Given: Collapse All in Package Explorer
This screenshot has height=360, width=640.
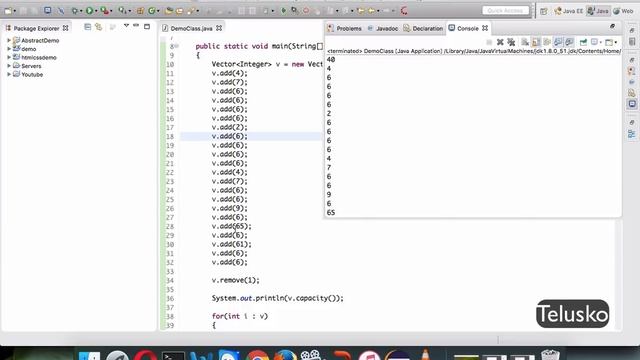Looking at the screenshot, I should tap(87, 27).
